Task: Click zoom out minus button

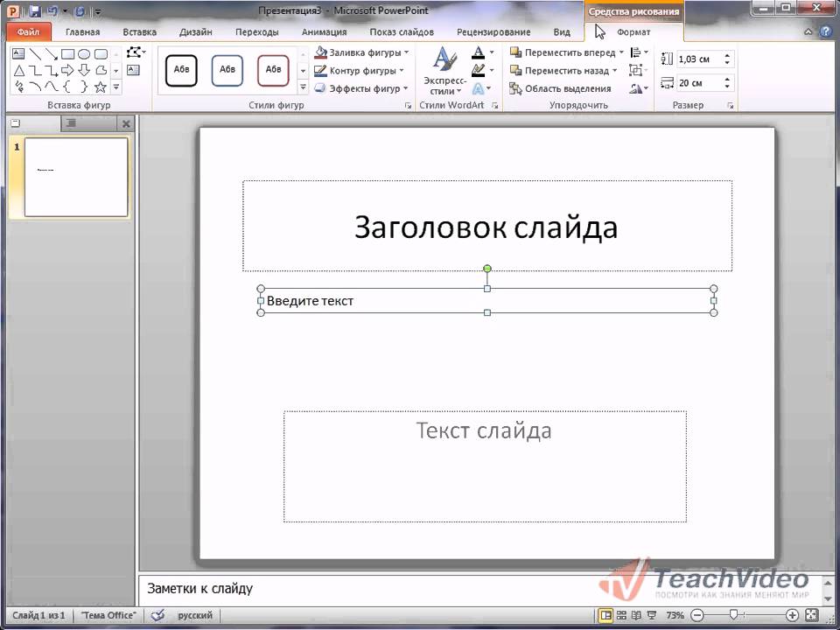Action: tap(697, 615)
